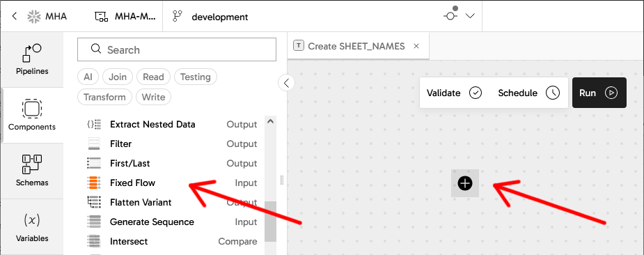The image size is (644, 255).
Task: Click the First/Last component icon
Action: 94,163
